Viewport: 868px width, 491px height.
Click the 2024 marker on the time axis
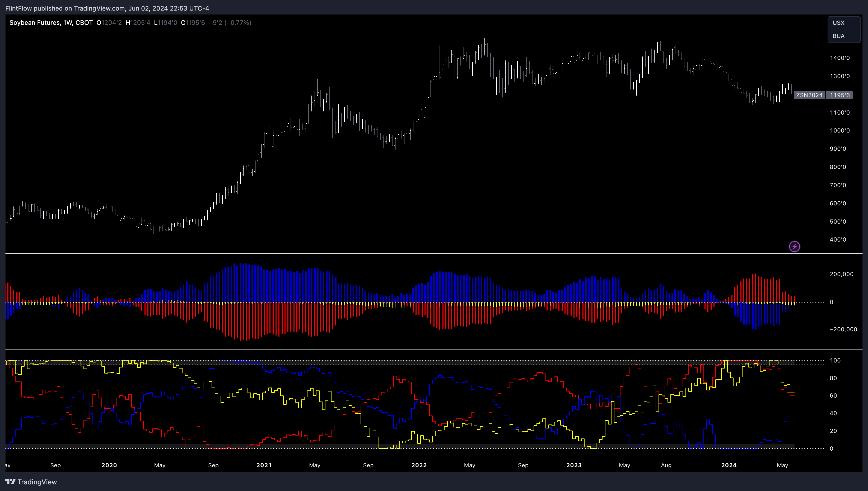click(x=729, y=465)
